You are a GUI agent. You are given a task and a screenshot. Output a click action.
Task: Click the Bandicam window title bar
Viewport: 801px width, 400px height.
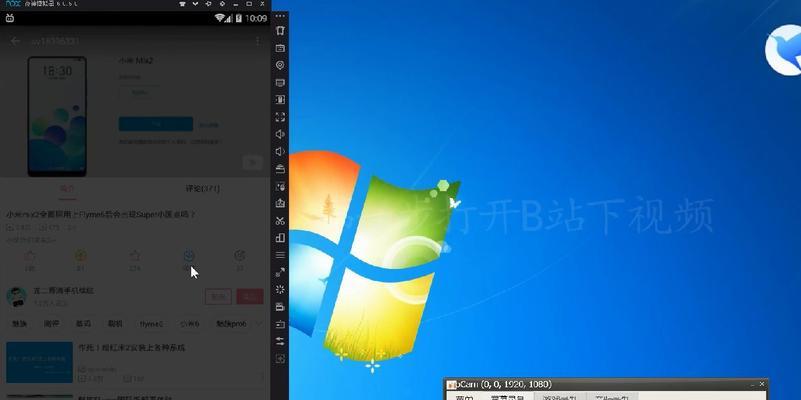pos(605,384)
